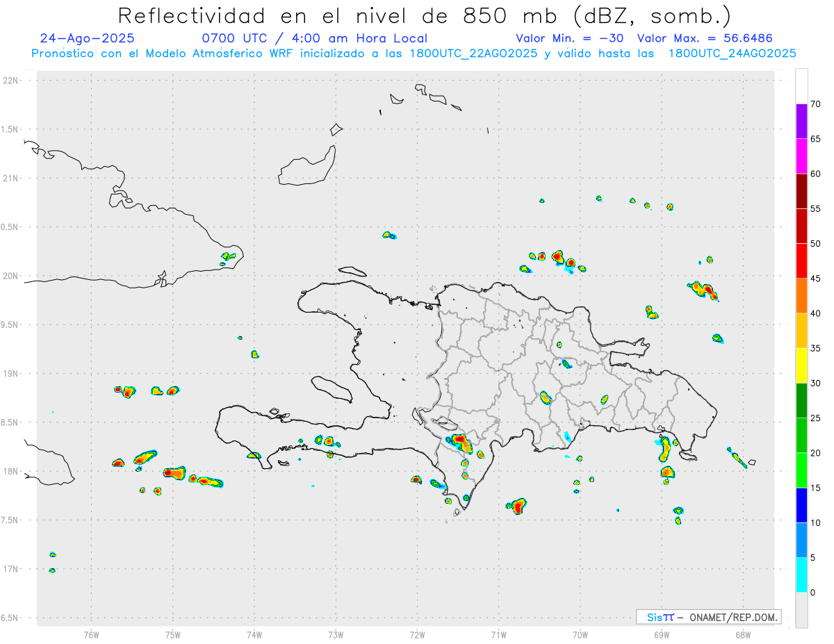Click the 'Valor Max. = 56.6486' text
Screen dimensions: 834x644
coord(705,38)
